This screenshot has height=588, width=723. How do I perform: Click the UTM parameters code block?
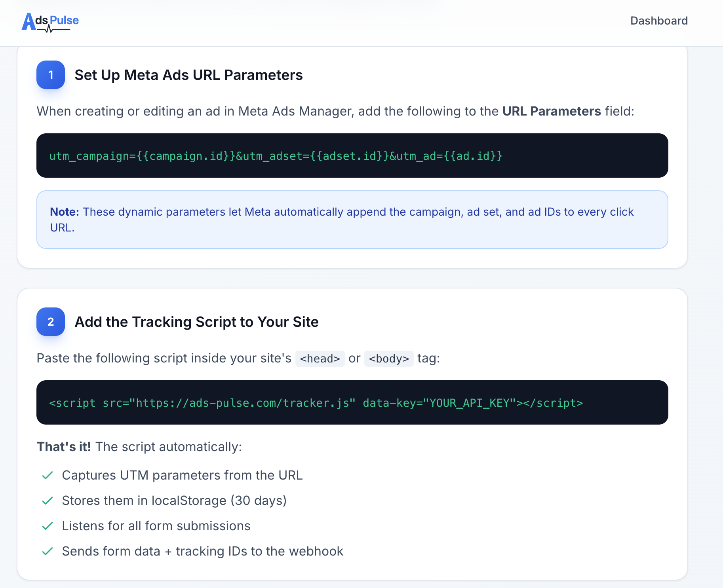(352, 156)
